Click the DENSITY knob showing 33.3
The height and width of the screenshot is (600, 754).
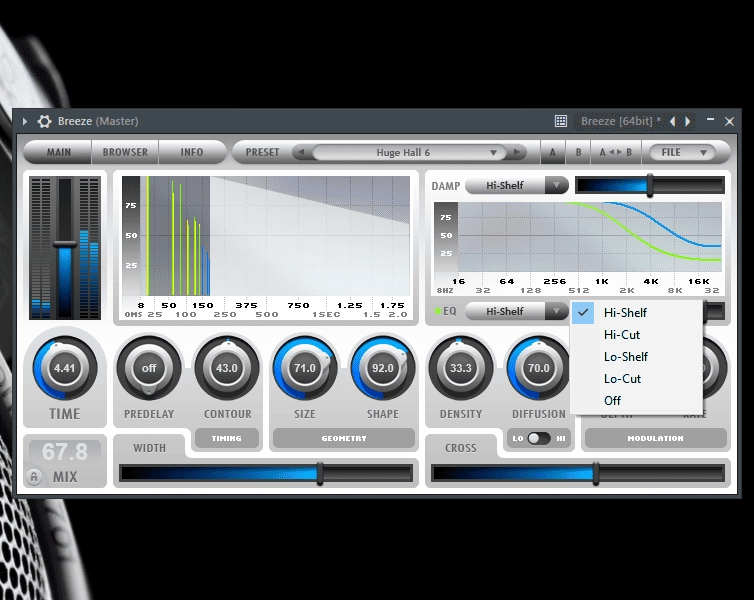(461, 368)
